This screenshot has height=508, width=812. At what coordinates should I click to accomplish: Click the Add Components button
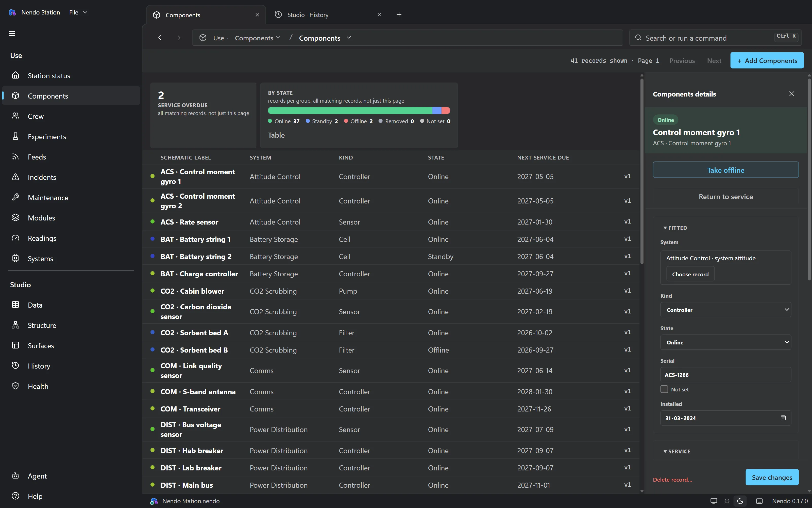pyautogui.click(x=767, y=60)
